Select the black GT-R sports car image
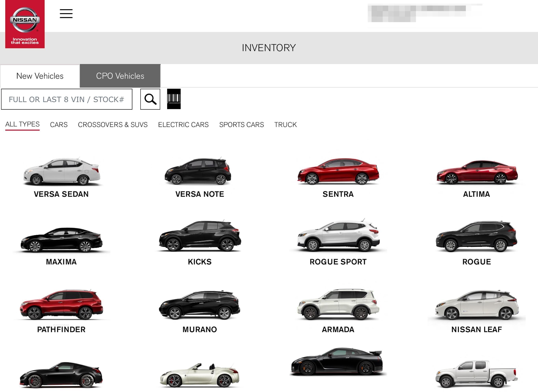Viewport: 538px width, 392px height. 337,362
